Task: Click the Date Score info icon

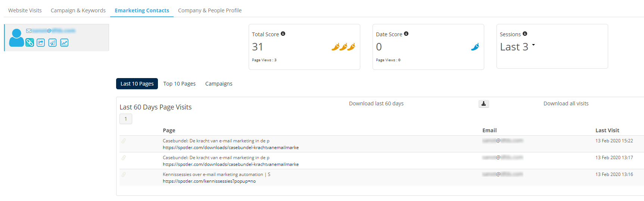Action: [x=406, y=34]
